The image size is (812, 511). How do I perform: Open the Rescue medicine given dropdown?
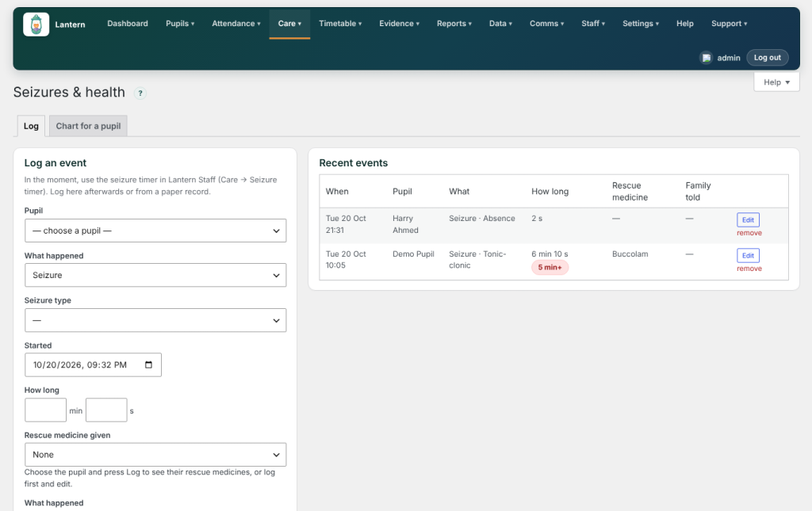(x=155, y=455)
